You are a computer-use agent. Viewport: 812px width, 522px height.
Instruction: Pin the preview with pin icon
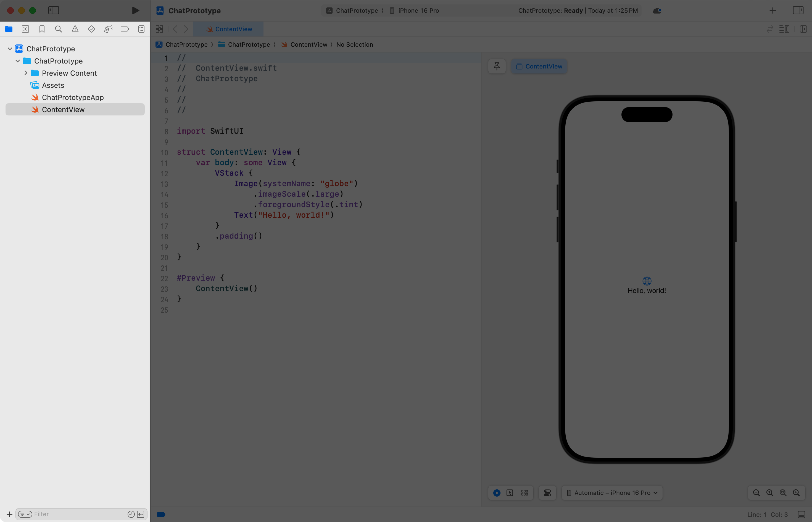(x=497, y=66)
